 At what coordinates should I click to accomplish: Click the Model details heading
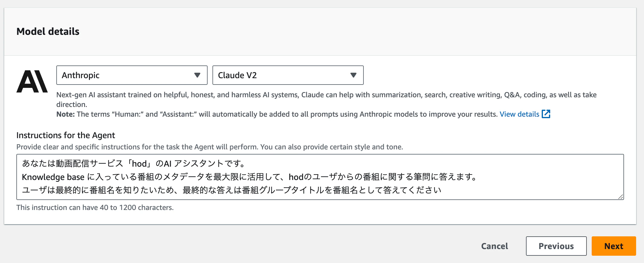[48, 32]
